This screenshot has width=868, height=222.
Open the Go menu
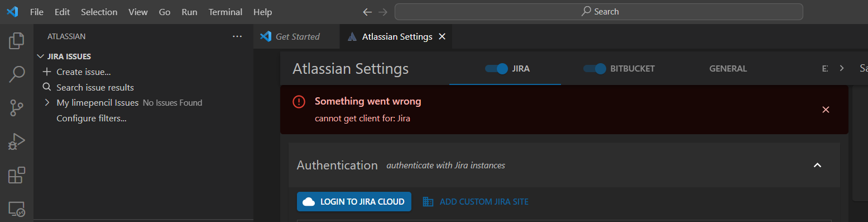[x=165, y=12]
